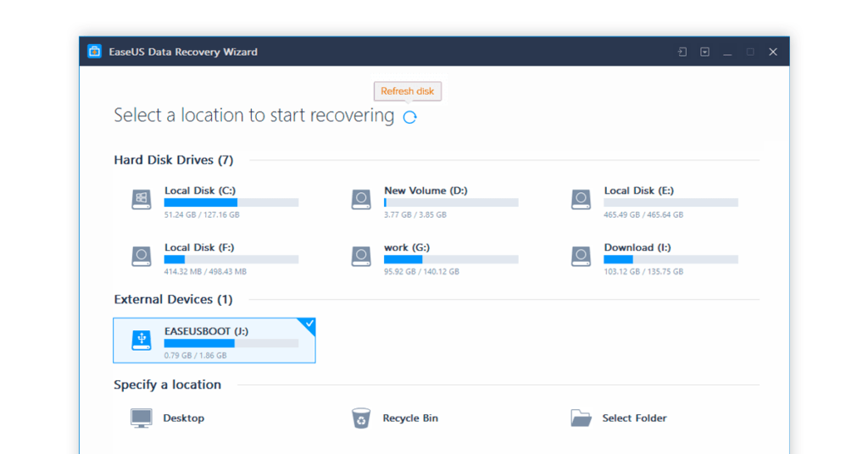Click the import/login icon in title bar

(x=682, y=53)
